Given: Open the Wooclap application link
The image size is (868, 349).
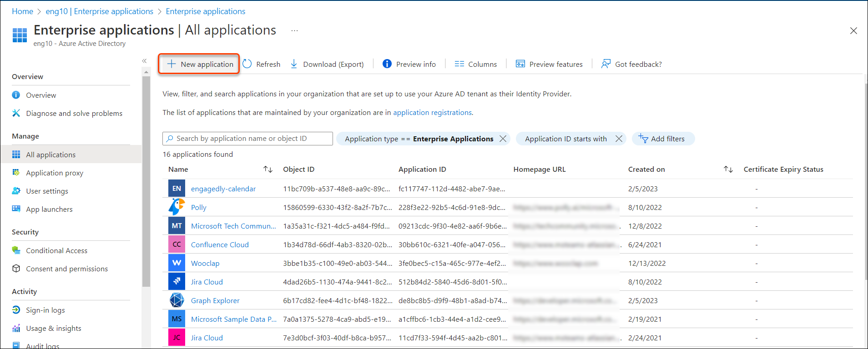Looking at the screenshot, I should [x=205, y=263].
